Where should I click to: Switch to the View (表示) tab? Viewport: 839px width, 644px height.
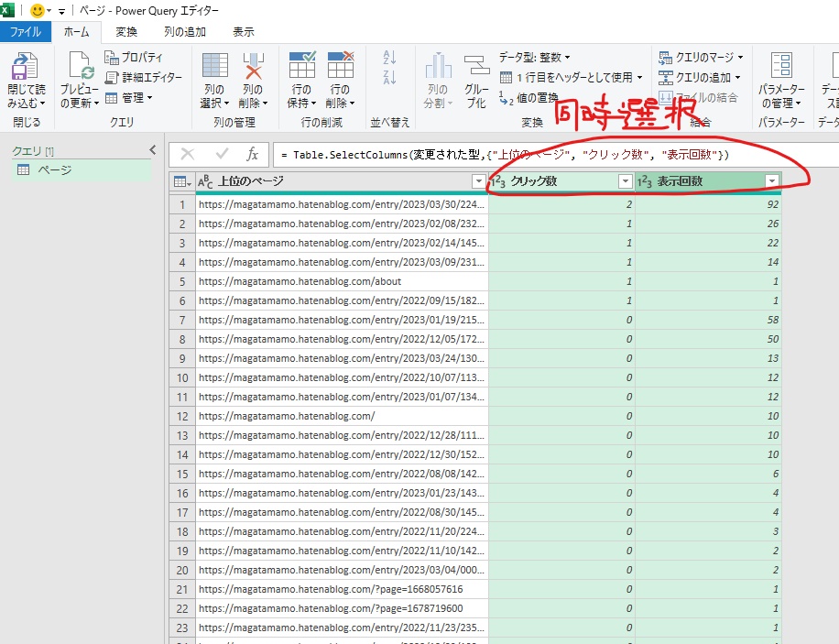(243, 31)
